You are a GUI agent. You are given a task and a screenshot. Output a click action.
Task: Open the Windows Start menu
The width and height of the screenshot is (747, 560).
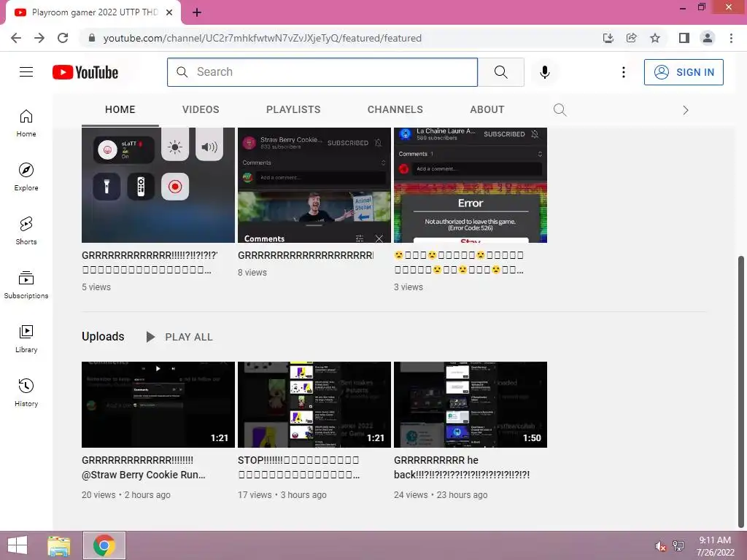click(18, 545)
